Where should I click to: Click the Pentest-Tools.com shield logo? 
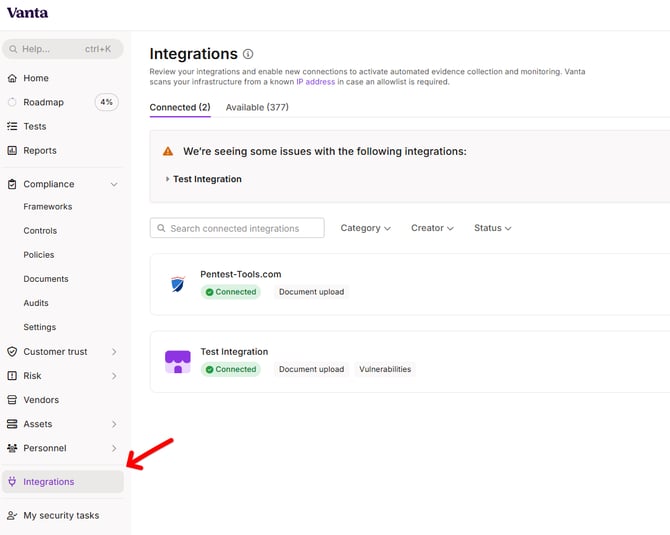tap(177, 284)
